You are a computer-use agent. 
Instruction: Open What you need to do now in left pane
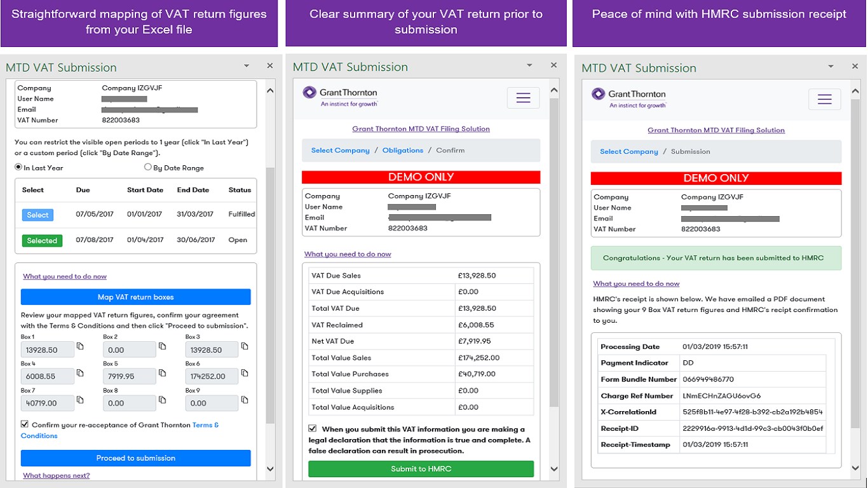click(x=65, y=276)
